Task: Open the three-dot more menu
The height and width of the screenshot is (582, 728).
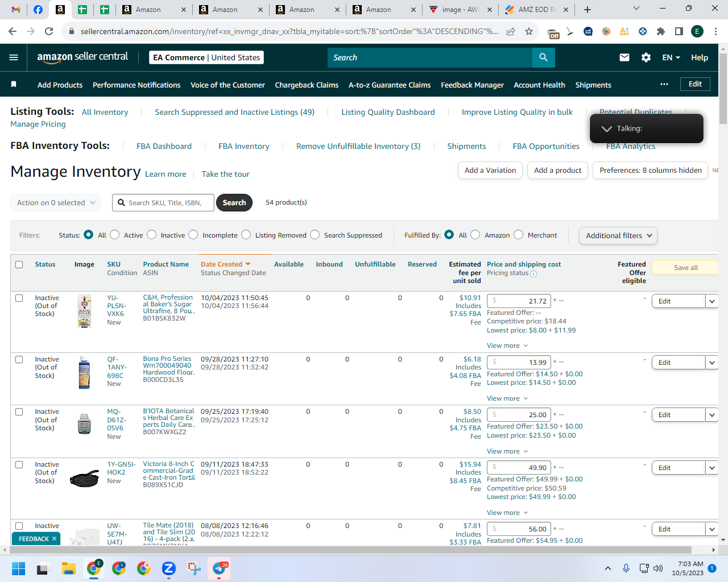Action: 664,84
